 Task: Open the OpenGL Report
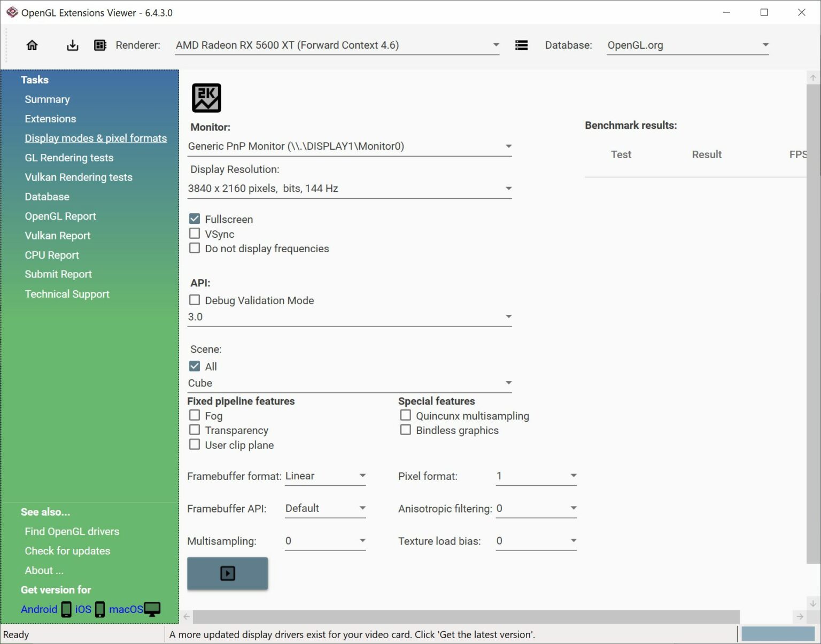click(x=60, y=216)
